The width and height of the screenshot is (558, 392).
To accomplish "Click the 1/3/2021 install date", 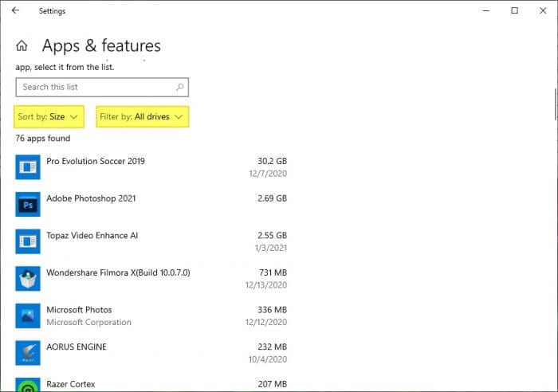I will [271, 248].
